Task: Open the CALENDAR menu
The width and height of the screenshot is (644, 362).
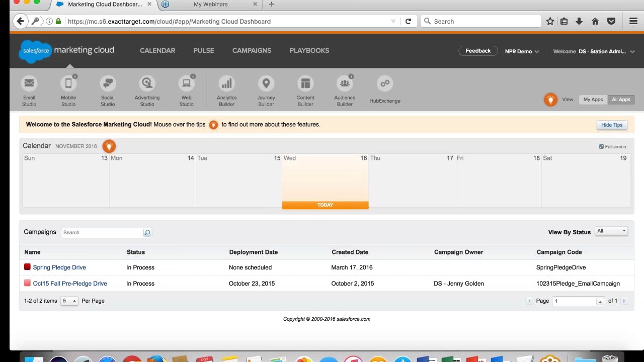Action: 157,50
